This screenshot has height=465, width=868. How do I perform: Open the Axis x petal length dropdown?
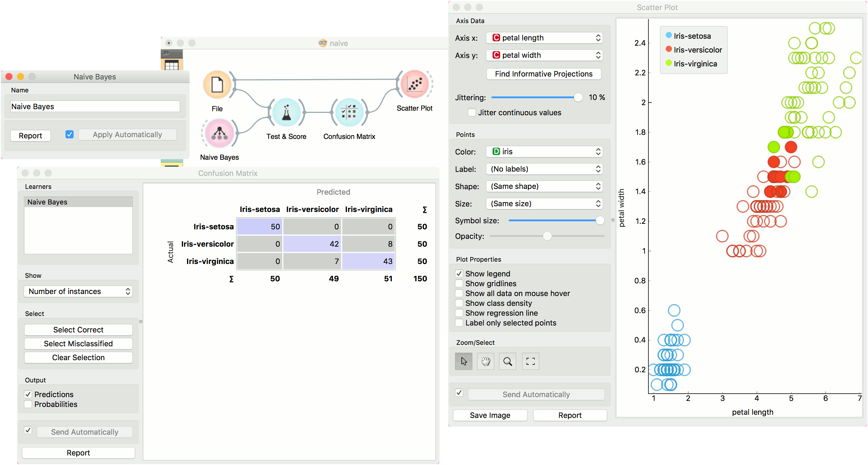point(544,38)
